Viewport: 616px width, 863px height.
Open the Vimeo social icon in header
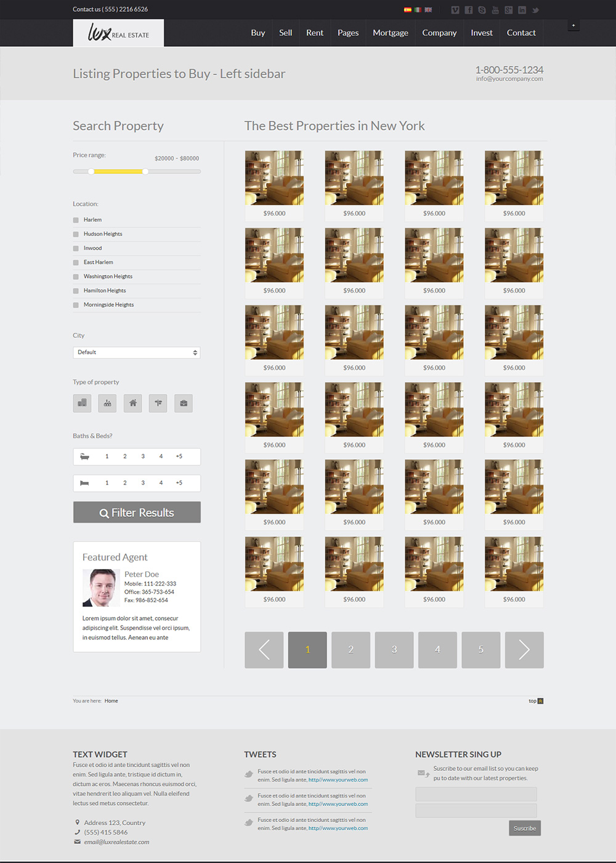pos(455,10)
